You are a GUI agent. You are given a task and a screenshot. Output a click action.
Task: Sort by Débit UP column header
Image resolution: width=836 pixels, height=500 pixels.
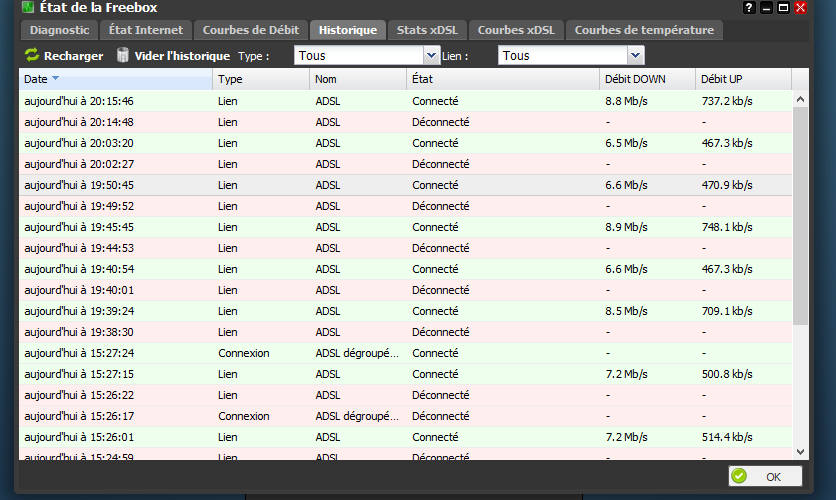(x=743, y=79)
